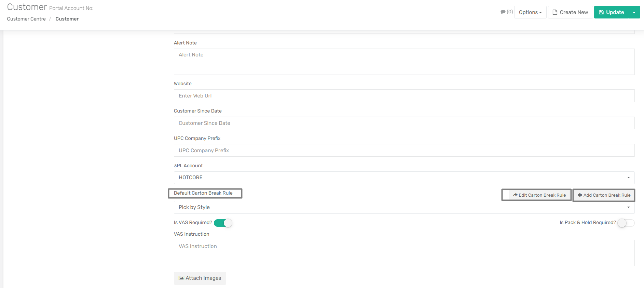Screen dimensions: 644x288
Task: Open the Options dropdown menu
Action: pyautogui.click(x=530, y=12)
